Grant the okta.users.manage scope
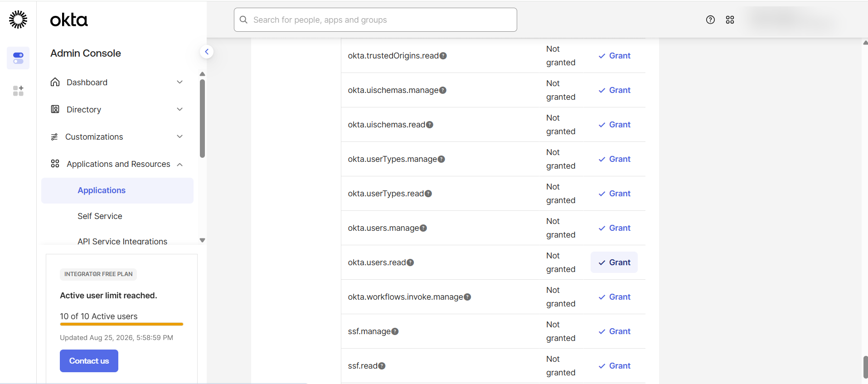The image size is (868, 384). coord(614,228)
